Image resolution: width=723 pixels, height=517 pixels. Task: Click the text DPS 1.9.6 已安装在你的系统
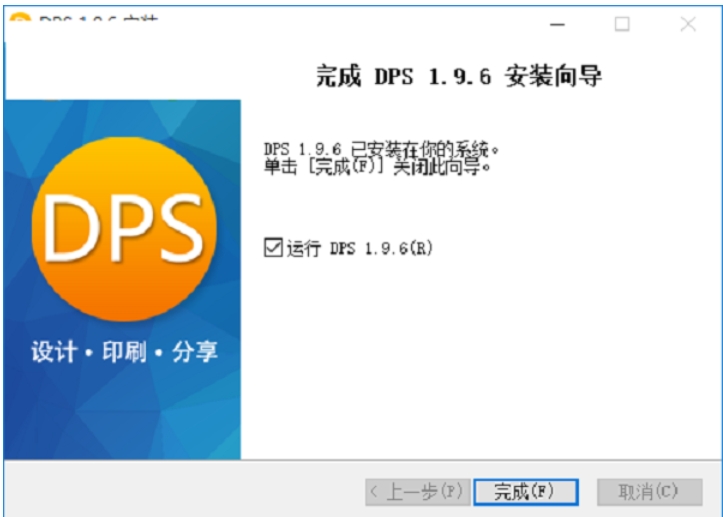[x=381, y=149]
